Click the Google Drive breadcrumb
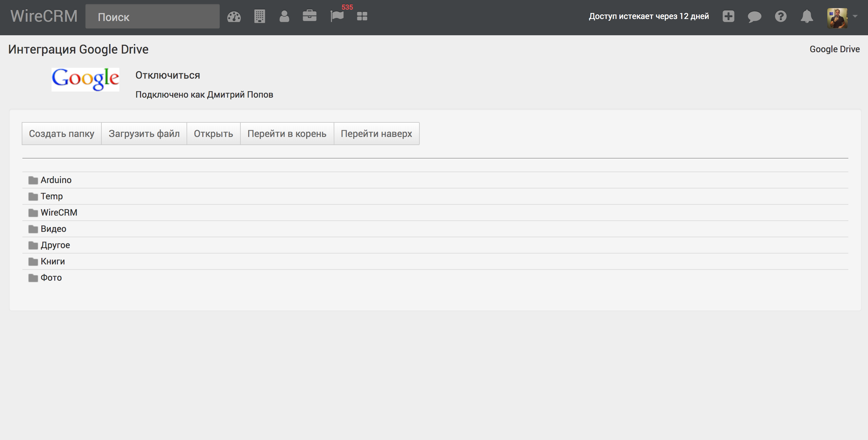The width and height of the screenshot is (868, 440). point(835,49)
